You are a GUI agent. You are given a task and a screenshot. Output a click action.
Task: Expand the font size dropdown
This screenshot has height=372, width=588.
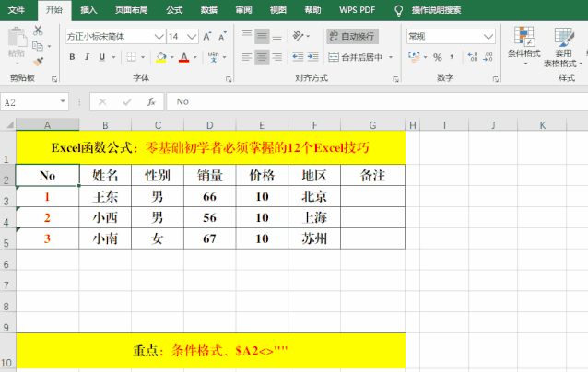click(191, 36)
